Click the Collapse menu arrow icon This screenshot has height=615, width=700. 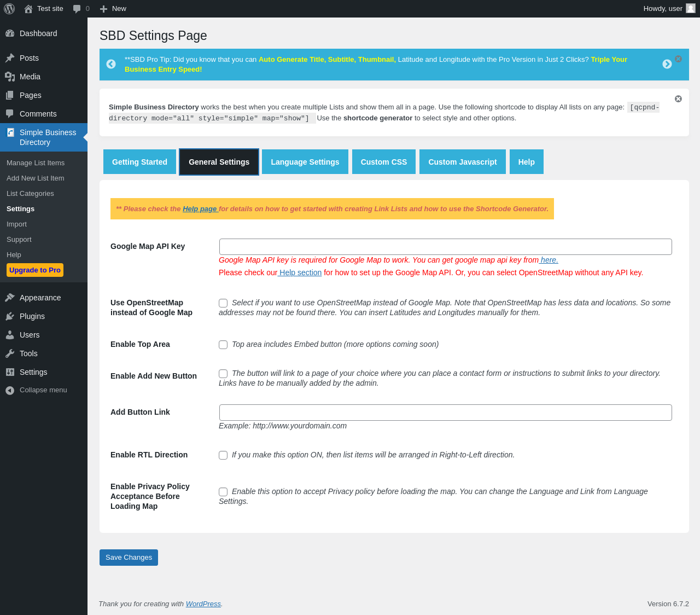(10, 390)
